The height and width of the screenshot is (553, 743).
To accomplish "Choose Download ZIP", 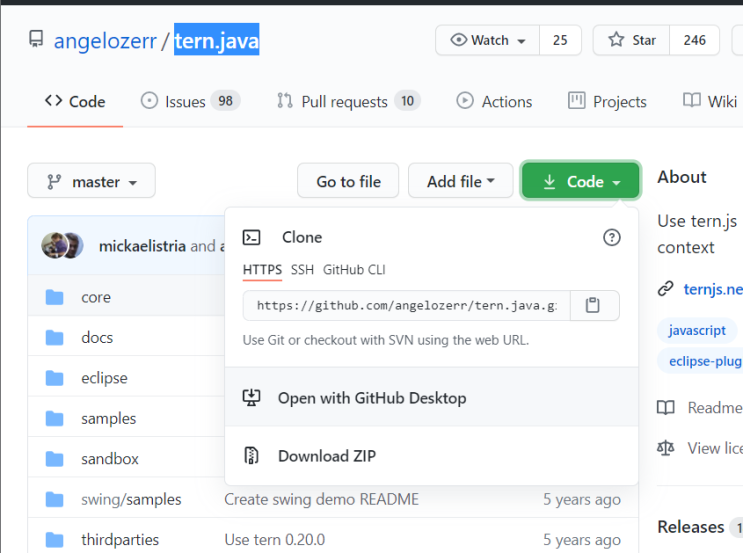I will [x=431, y=456].
